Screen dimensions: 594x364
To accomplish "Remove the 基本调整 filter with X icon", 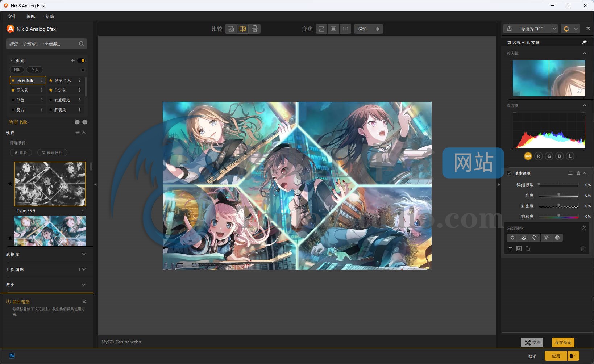I will (x=578, y=173).
